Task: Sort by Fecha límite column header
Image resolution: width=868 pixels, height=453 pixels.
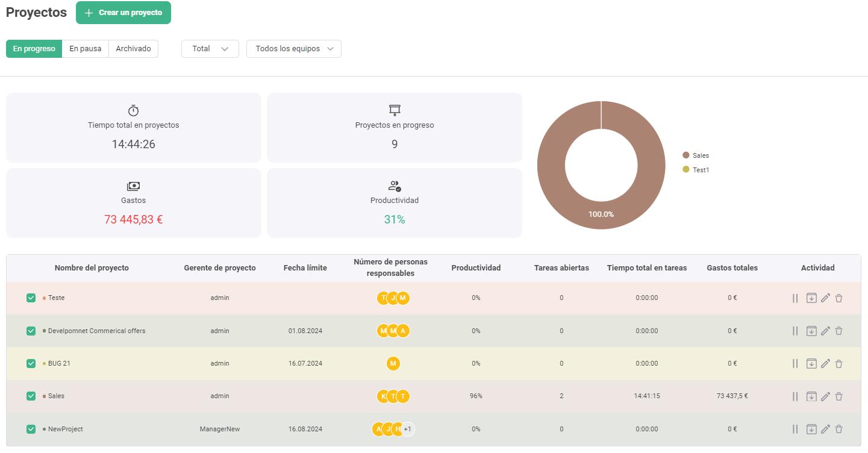Action: (305, 268)
